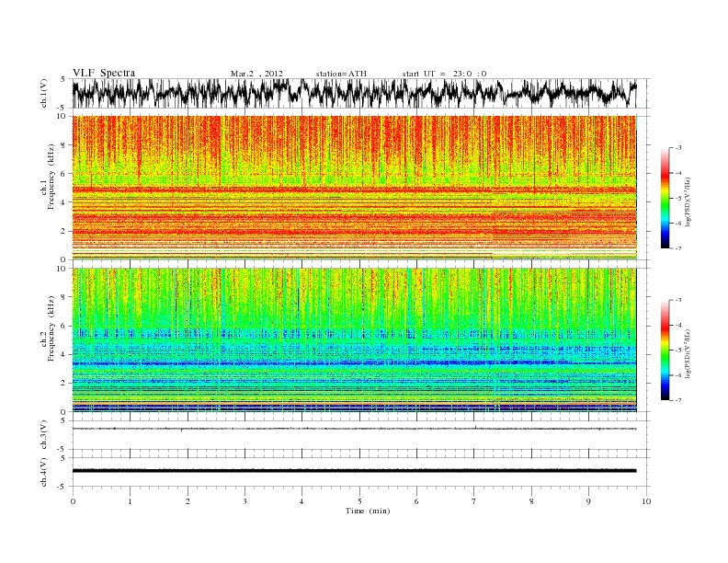Viewport: 728px width, 563px height.
Task: Click the "-5" tick on ch.2 colorbar
Action: click(678, 350)
